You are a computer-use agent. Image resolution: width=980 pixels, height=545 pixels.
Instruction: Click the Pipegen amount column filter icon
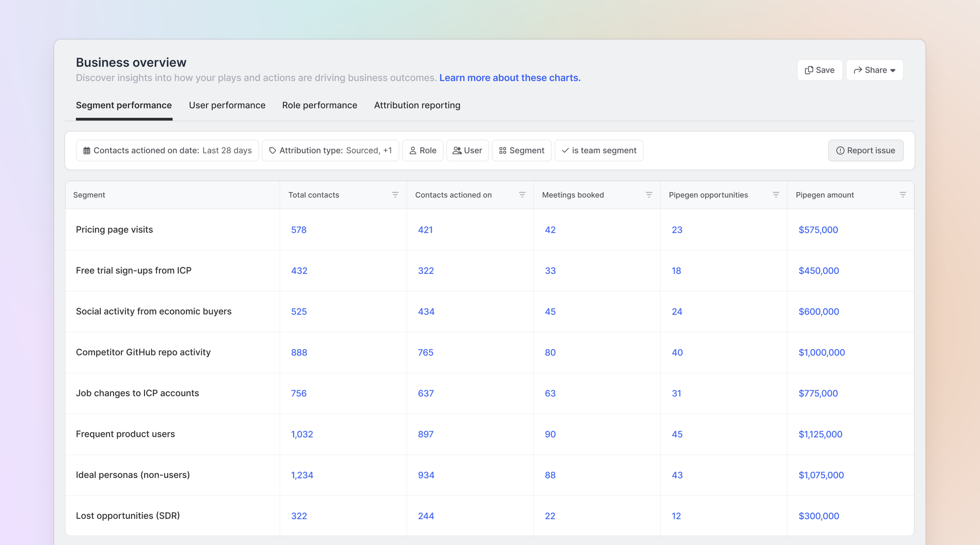pyautogui.click(x=902, y=195)
